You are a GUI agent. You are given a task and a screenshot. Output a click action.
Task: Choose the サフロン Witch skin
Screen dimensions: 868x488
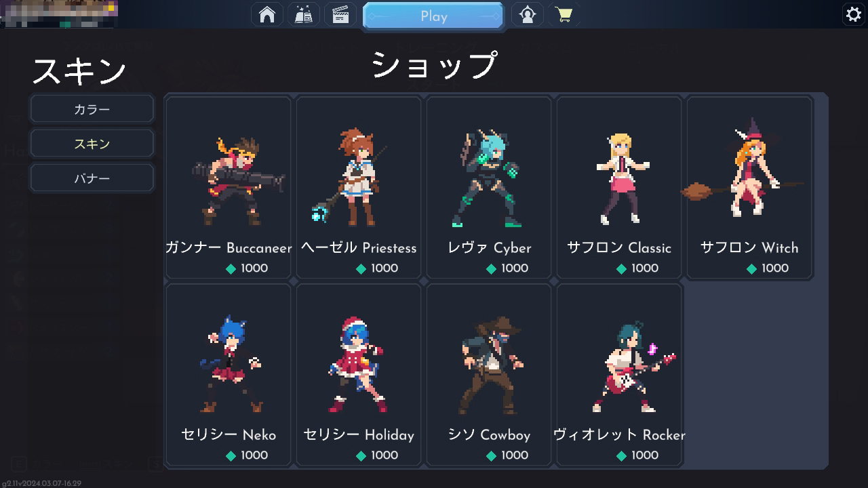[x=749, y=187]
